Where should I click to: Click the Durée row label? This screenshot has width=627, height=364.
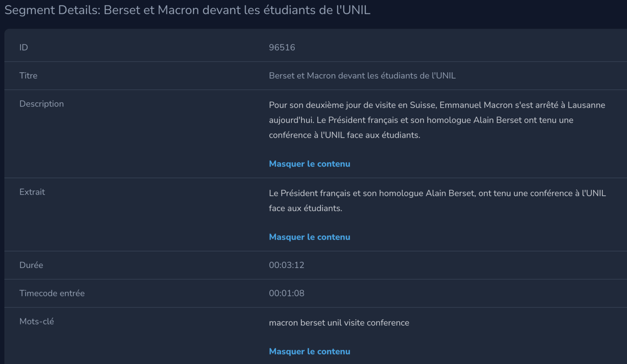tap(31, 265)
